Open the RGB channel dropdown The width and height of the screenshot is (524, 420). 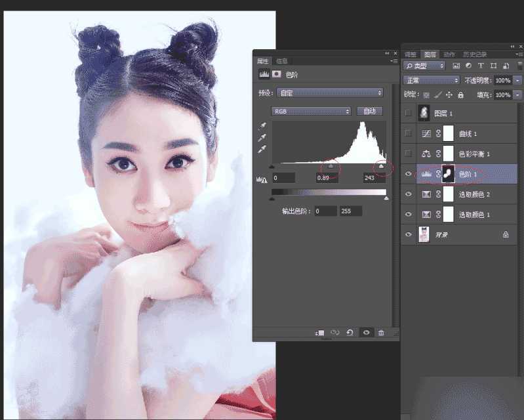click(311, 112)
